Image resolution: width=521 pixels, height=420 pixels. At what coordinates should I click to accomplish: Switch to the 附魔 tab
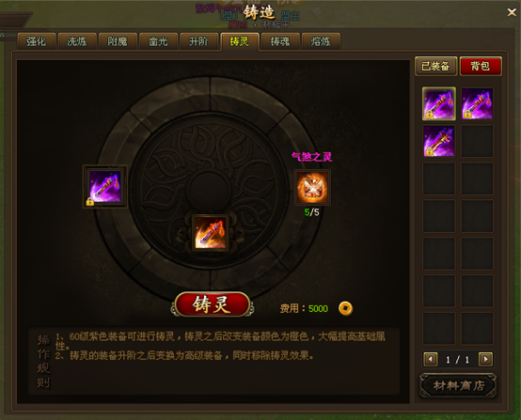tap(118, 41)
